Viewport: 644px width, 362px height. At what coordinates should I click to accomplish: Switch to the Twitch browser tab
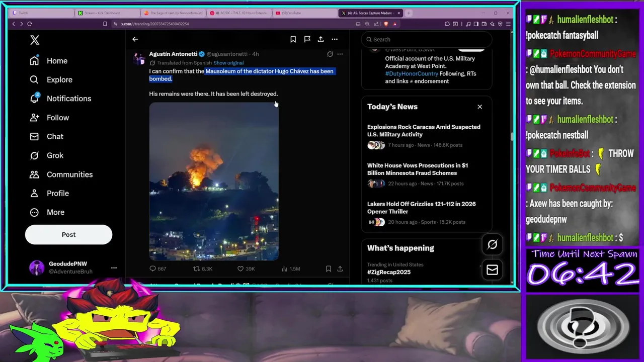click(x=41, y=13)
